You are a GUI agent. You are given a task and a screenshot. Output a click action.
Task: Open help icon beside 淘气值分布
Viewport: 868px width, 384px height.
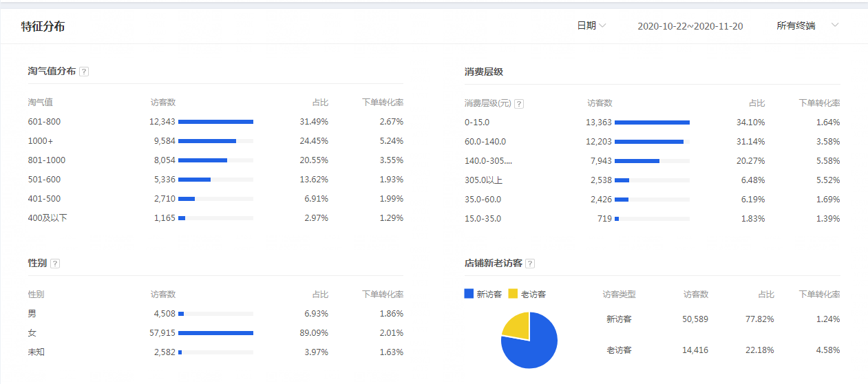[84, 72]
